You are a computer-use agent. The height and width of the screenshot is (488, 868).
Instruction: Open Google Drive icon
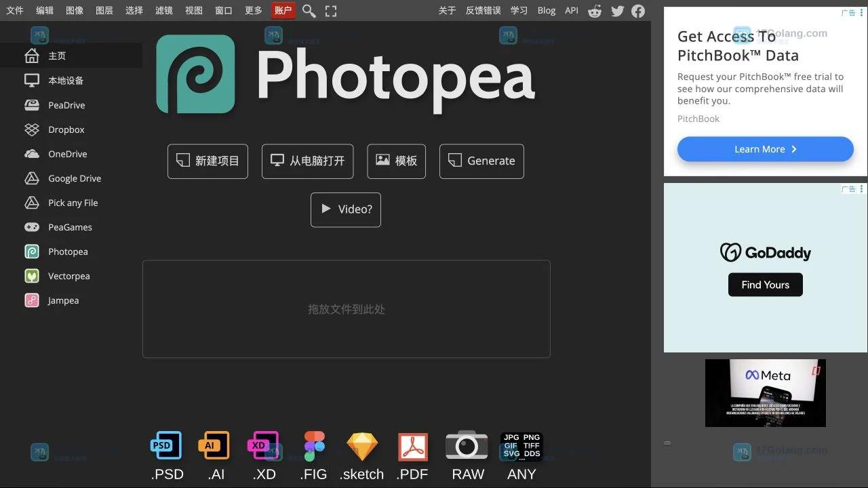pos(32,178)
